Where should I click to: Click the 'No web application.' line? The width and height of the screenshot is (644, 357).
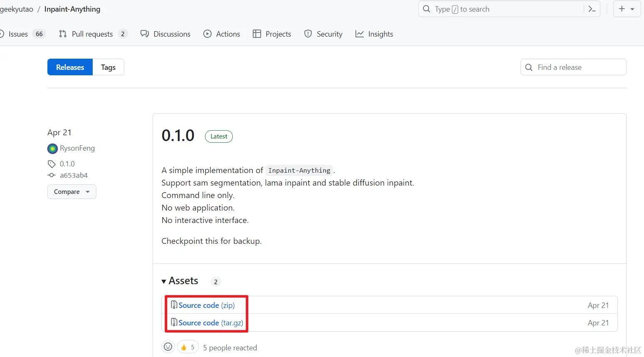198,208
